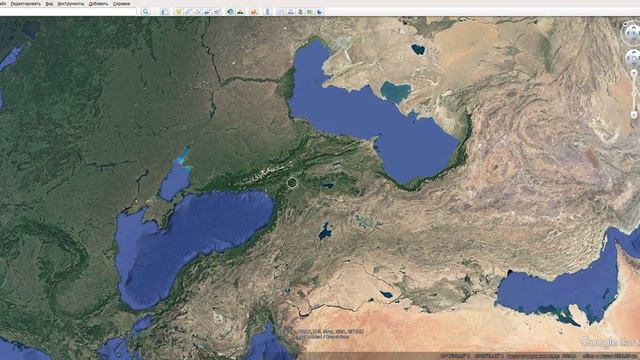Screen dimensions: 640x360
Task: Add a placemark with the pushpin icon
Action: click(x=178, y=12)
